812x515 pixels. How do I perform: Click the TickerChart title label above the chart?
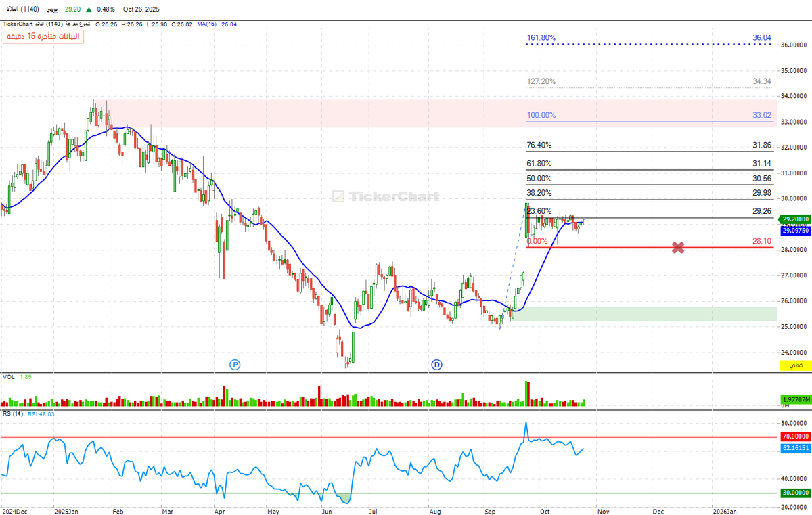point(18,24)
